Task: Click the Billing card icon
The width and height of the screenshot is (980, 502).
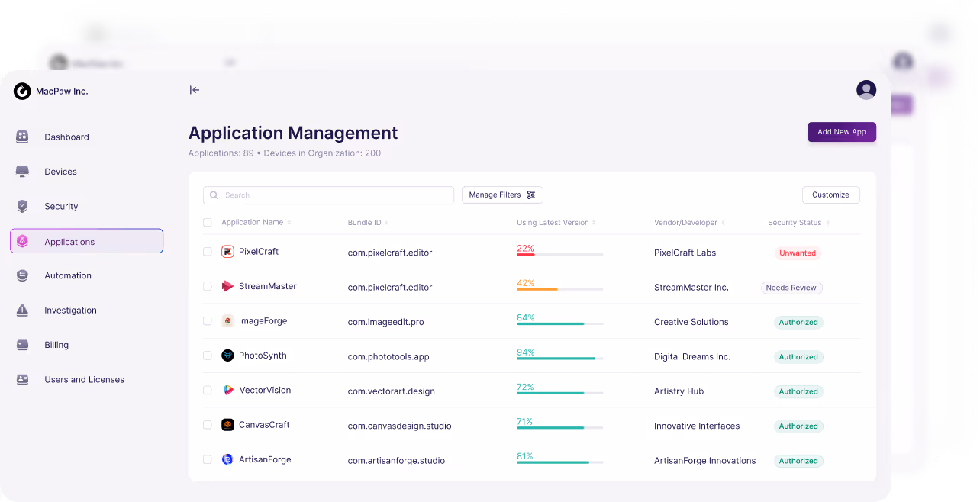Action: coord(22,345)
